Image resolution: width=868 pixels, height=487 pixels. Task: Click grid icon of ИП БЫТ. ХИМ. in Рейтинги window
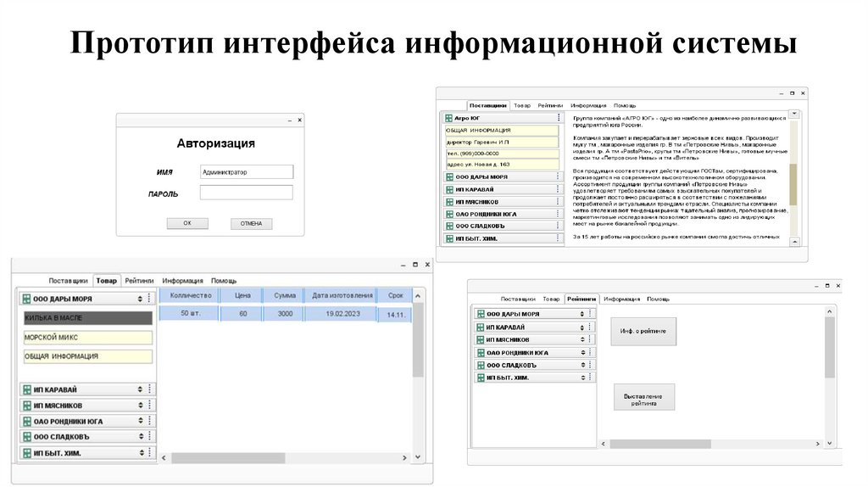(481, 378)
